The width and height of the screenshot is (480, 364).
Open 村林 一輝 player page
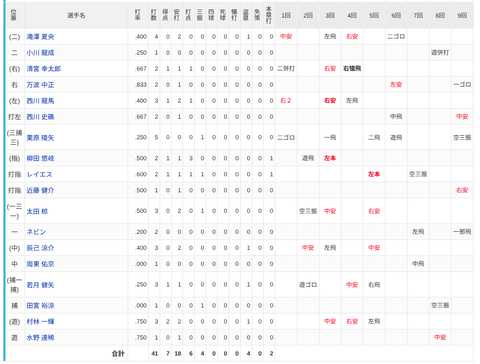click(40, 322)
